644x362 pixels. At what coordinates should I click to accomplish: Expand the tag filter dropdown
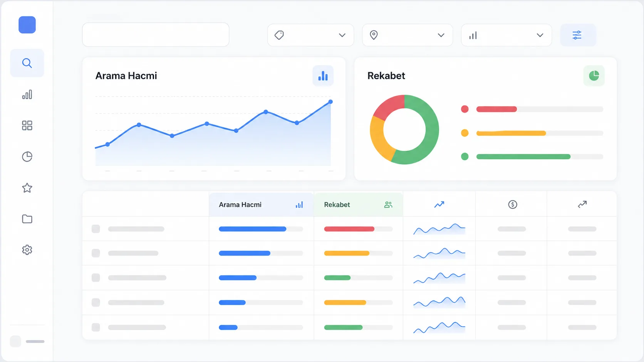click(x=310, y=35)
